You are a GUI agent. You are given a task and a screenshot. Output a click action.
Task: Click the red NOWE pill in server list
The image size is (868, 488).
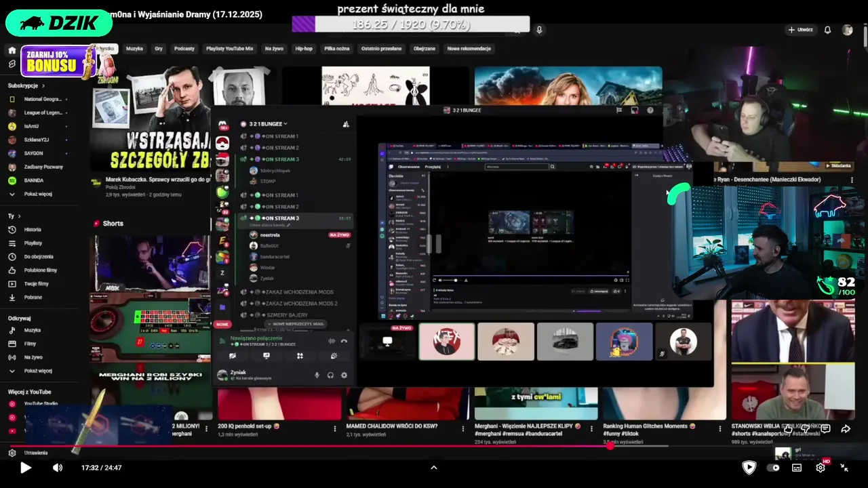pos(222,325)
